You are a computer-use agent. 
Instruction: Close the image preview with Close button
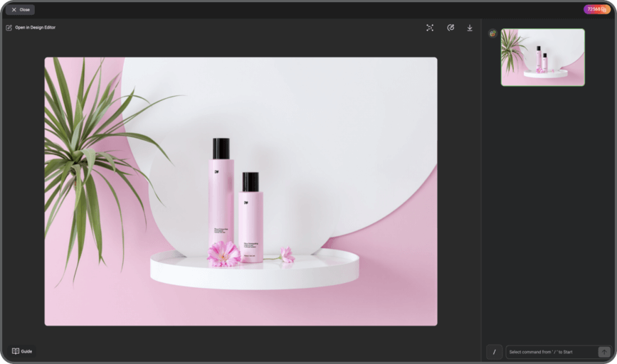[x=20, y=9]
